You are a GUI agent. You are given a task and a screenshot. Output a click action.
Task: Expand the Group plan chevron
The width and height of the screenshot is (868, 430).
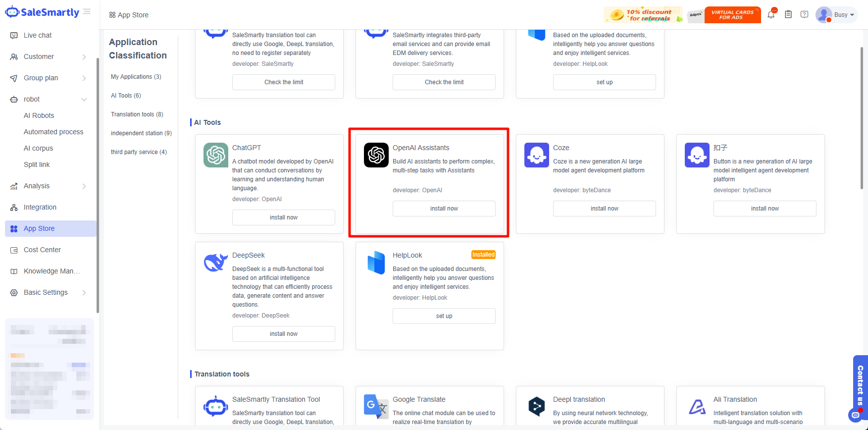coord(84,78)
